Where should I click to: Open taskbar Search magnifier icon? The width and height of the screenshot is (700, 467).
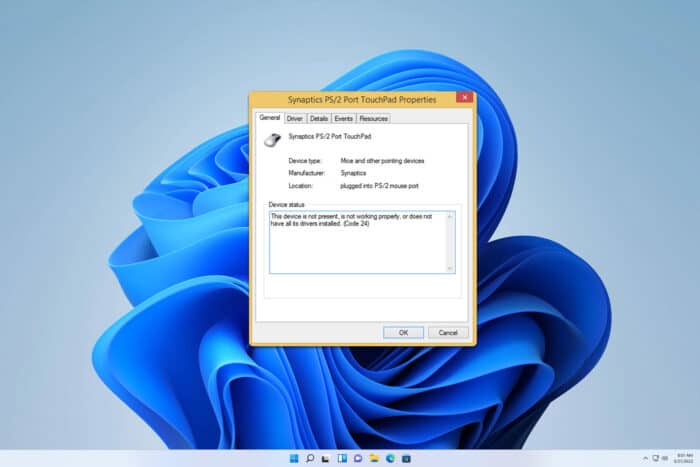[x=310, y=459]
